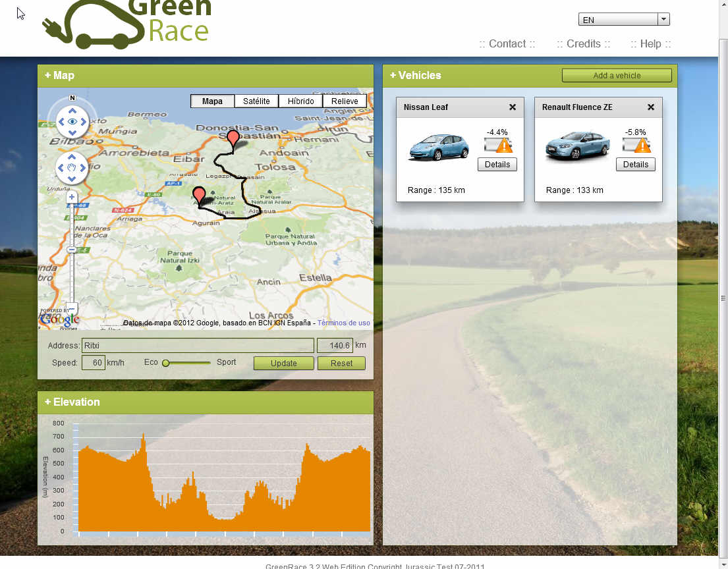Click the 'Eco' slider label
This screenshot has height=569, width=728.
point(151,362)
